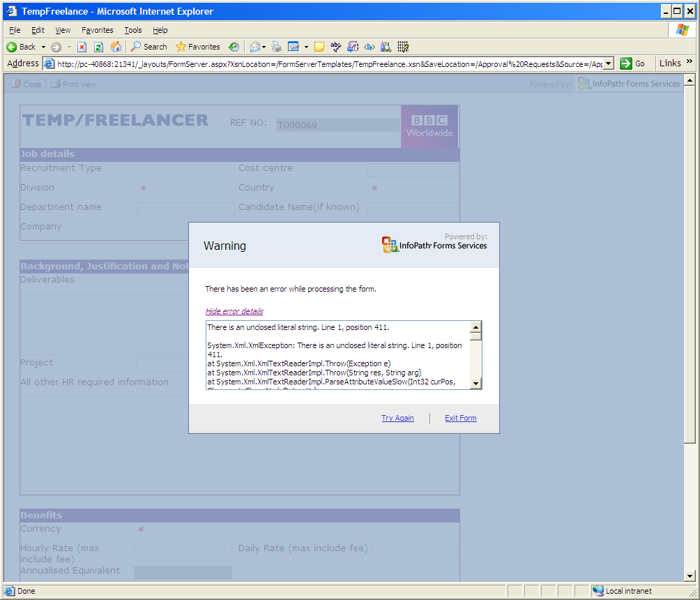Screen dimensions: 700x600
Task: Click the icon right of the abc spell-check icon
Action: pyautogui.click(x=353, y=47)
